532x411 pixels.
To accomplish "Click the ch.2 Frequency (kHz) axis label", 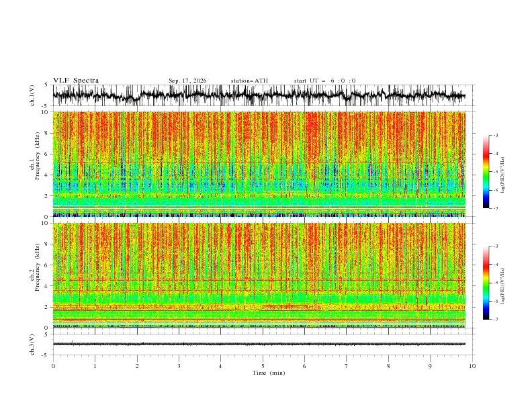I will click(x=34, y=275).
